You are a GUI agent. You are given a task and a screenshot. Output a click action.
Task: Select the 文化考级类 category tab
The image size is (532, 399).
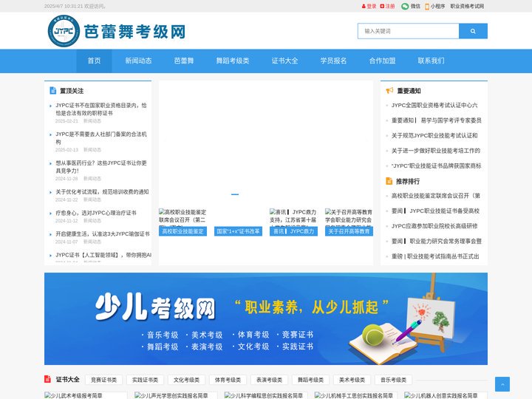click(x=186, y=380)
